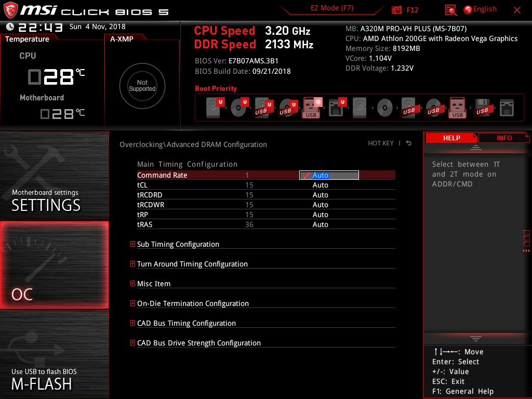Click the Command Rate current value 1

click(247, 175)
